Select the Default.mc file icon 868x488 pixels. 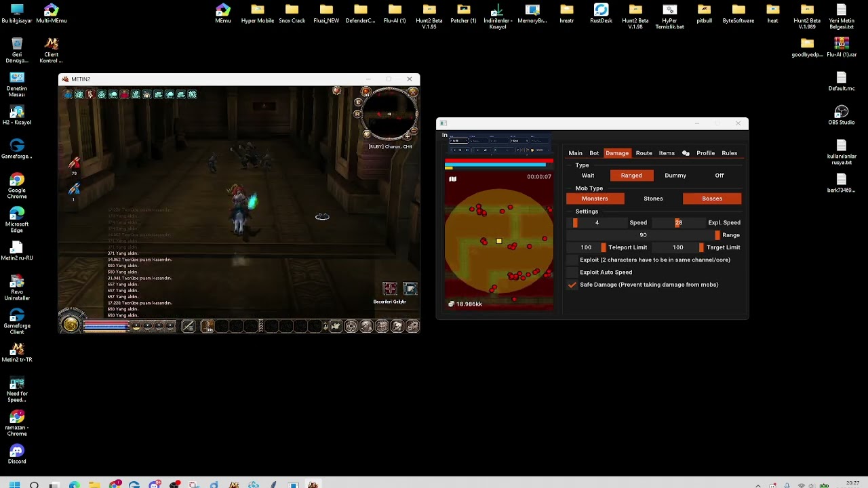tap(842, 81)
